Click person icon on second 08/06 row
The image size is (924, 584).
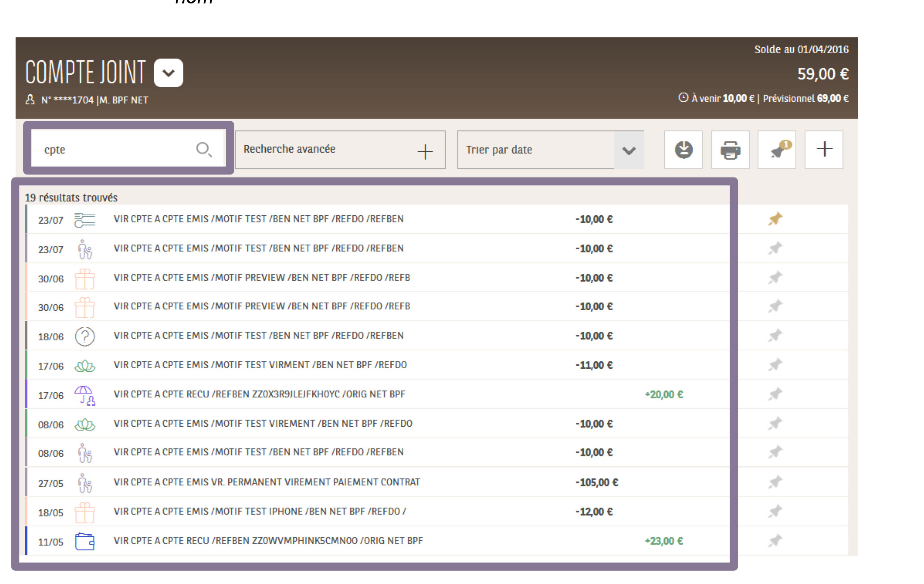click(85, 453)
